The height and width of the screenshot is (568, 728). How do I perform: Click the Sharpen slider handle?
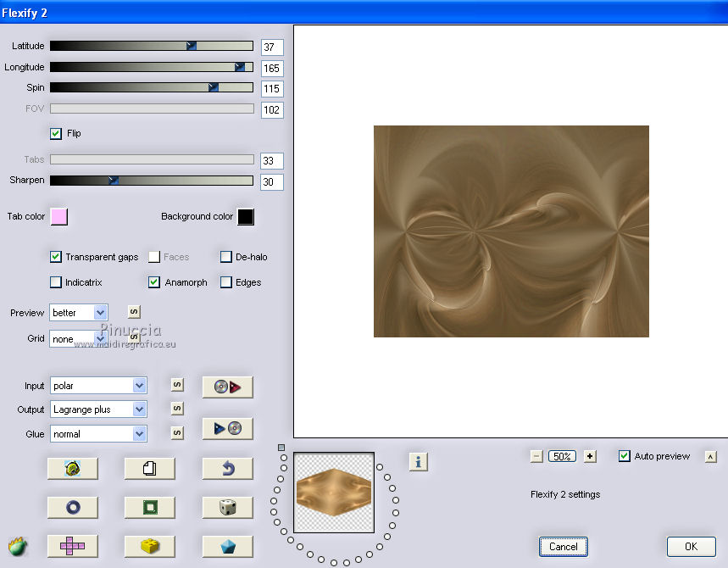(114, 181)
